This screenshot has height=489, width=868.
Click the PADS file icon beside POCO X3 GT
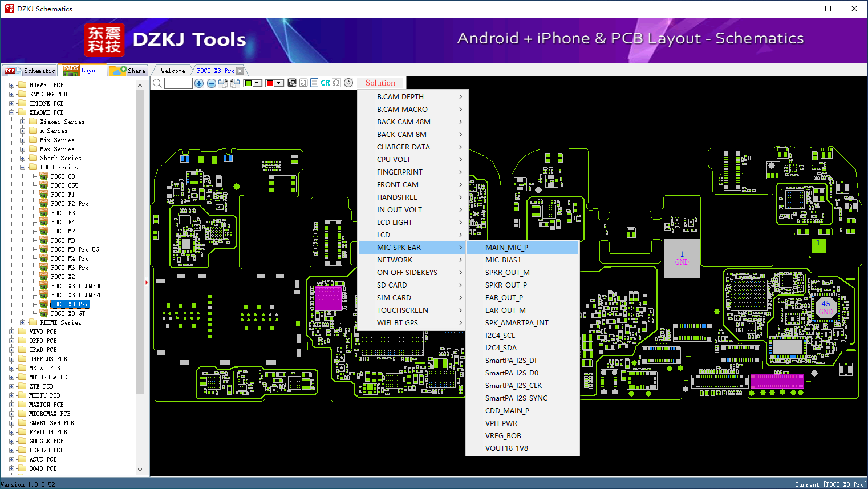point(44,313)
